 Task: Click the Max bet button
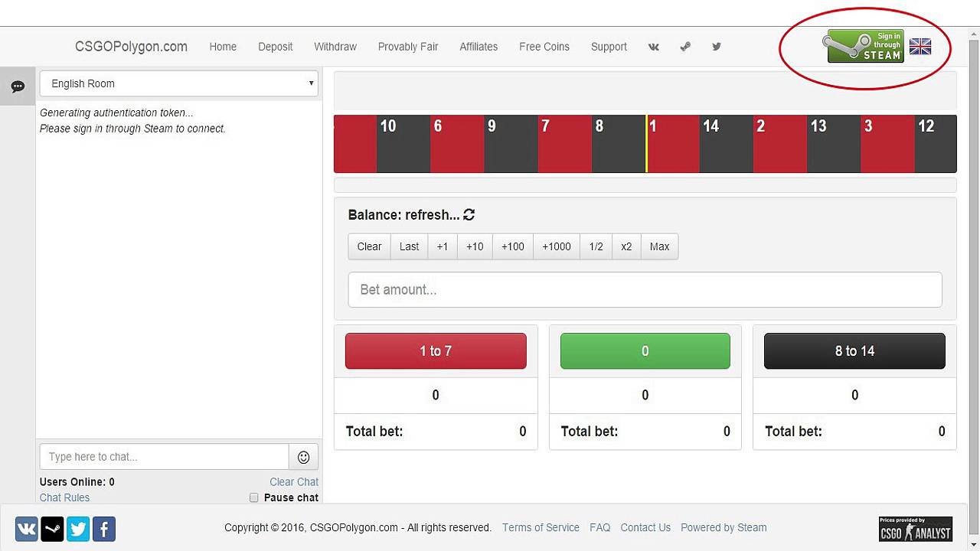(659, 246)
